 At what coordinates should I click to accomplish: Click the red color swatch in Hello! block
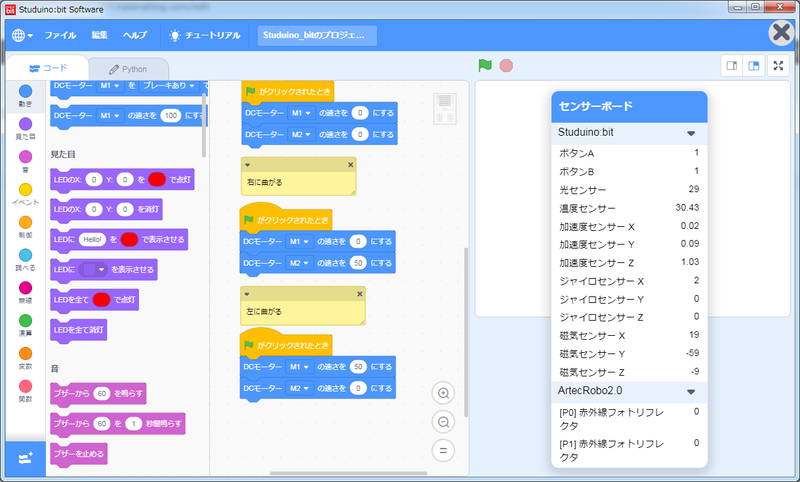pyautogui.click(x=129, y=239)
